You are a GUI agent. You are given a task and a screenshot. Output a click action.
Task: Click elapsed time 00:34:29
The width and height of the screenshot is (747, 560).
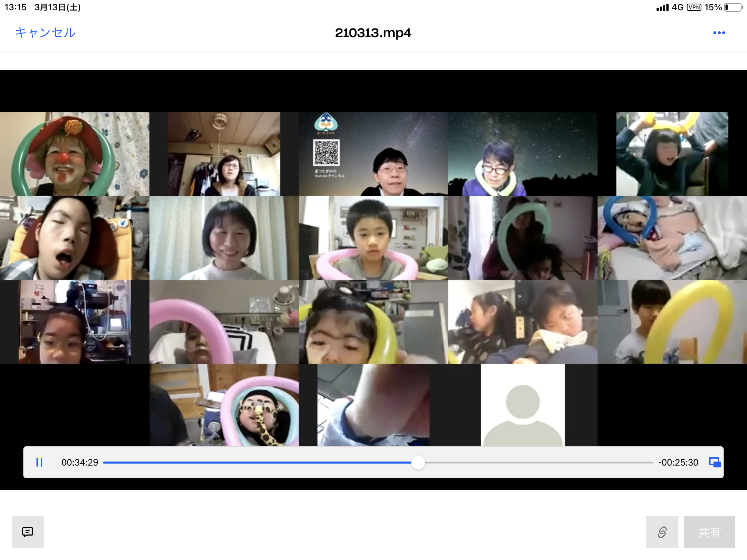pyautogui.click(x=80, y=462)
